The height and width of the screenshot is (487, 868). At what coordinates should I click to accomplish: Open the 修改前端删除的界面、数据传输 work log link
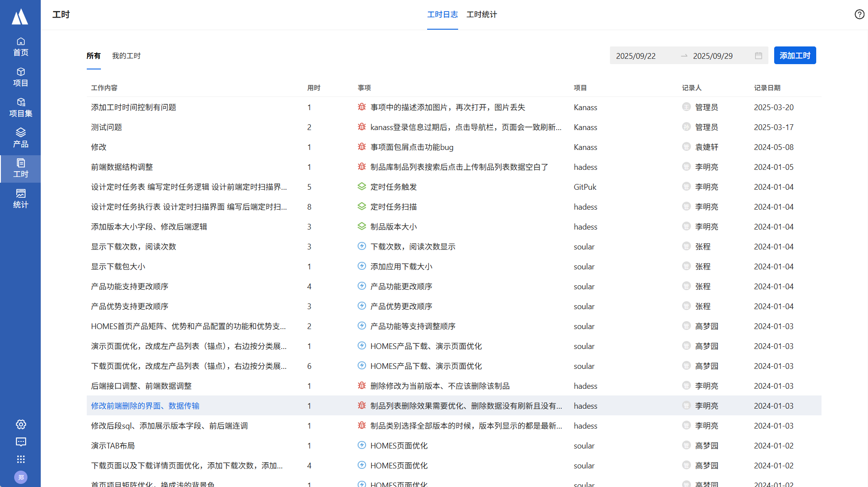pyautogui.click(x=145, y=406)
